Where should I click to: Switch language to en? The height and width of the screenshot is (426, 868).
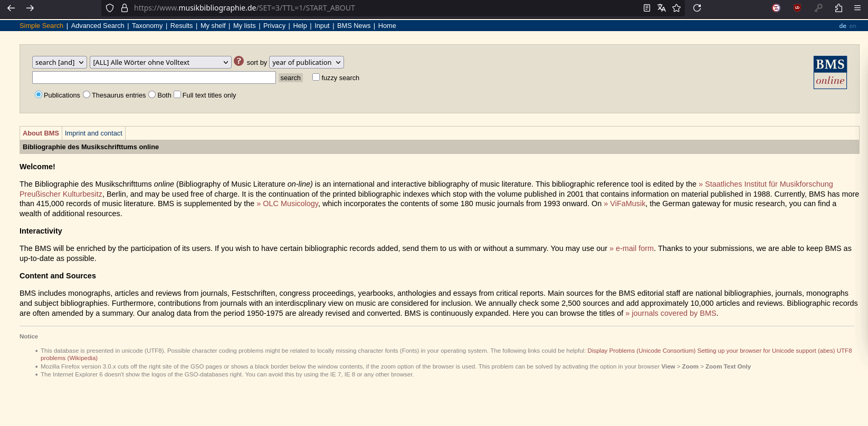853,26
